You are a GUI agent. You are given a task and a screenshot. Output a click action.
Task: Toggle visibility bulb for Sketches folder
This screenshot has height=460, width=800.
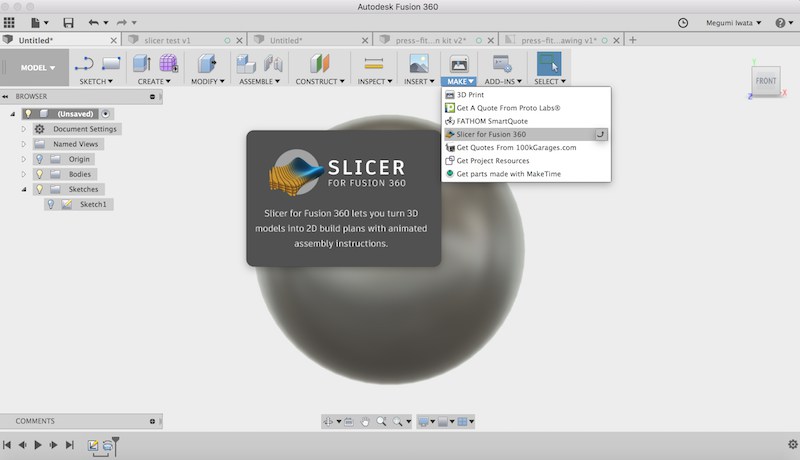coord(39,189)
